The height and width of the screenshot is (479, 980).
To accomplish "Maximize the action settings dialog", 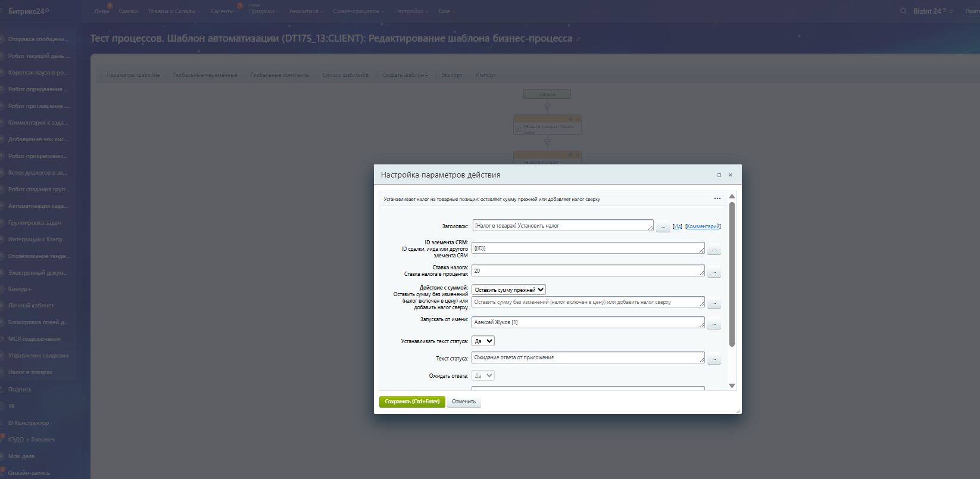I will point(719,175).
